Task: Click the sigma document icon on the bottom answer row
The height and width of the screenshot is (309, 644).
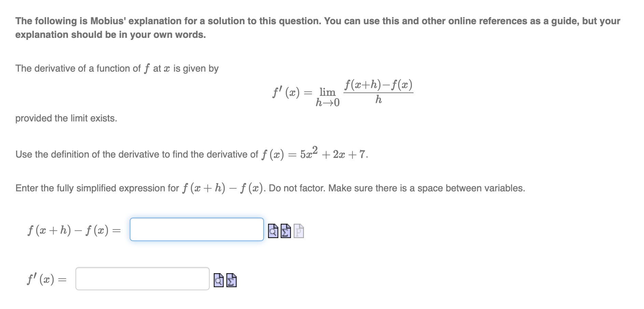Action: [232, 280]
